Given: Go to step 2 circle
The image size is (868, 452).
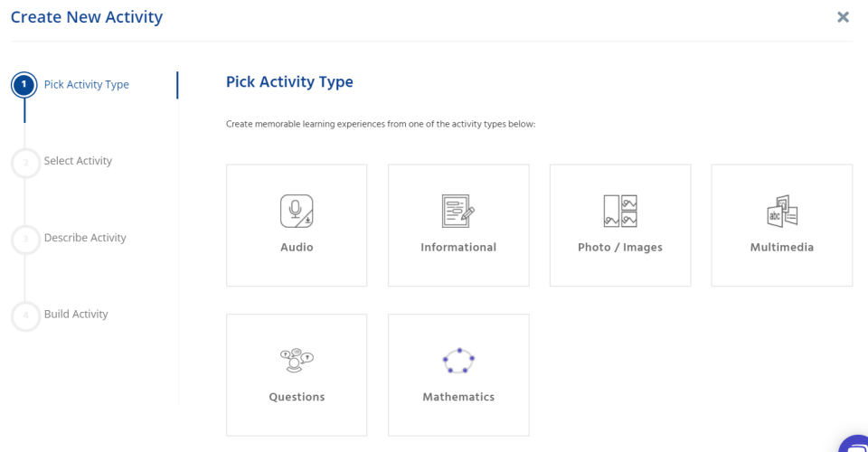Looking at the screenshot, I should [25, 162].
